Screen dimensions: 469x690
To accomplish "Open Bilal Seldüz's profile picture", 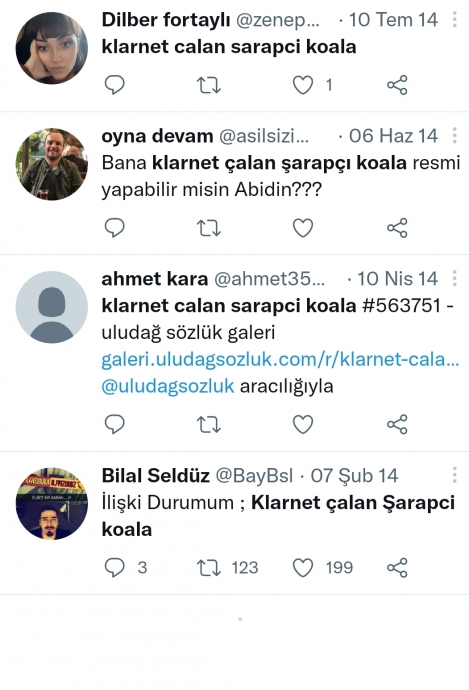I will [x=51, y=503].
